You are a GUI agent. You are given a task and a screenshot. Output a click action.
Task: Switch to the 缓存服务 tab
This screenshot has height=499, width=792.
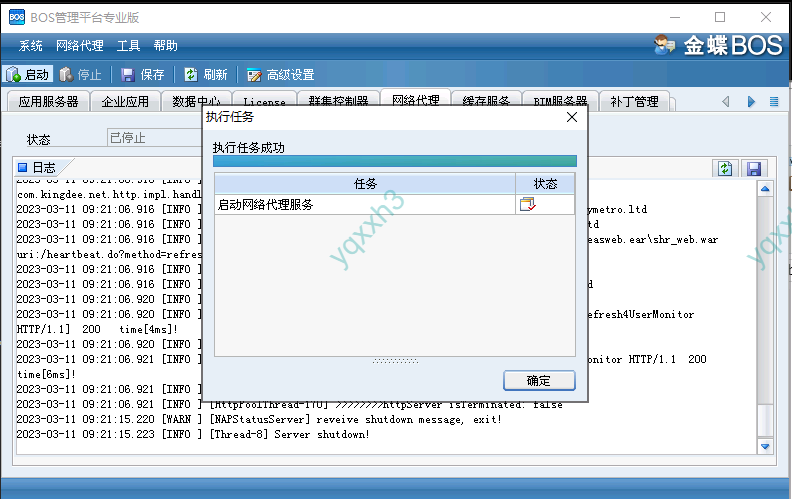point(486,99)
